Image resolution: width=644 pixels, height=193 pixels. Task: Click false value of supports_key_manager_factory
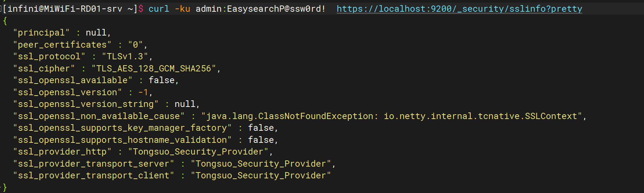pos(261,128)
